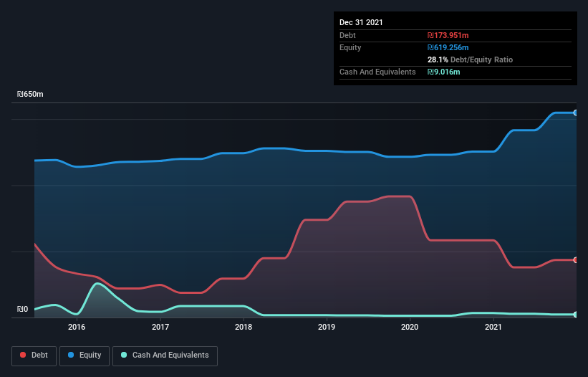Click the ₪0 y-axis label
Viewport: 588px width, 377px height.
click(22, 309)
